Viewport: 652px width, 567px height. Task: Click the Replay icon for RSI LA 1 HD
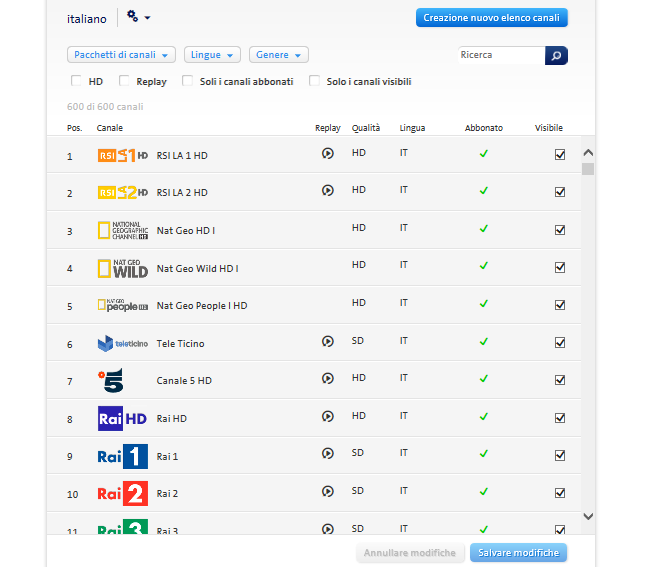point(327,154)
